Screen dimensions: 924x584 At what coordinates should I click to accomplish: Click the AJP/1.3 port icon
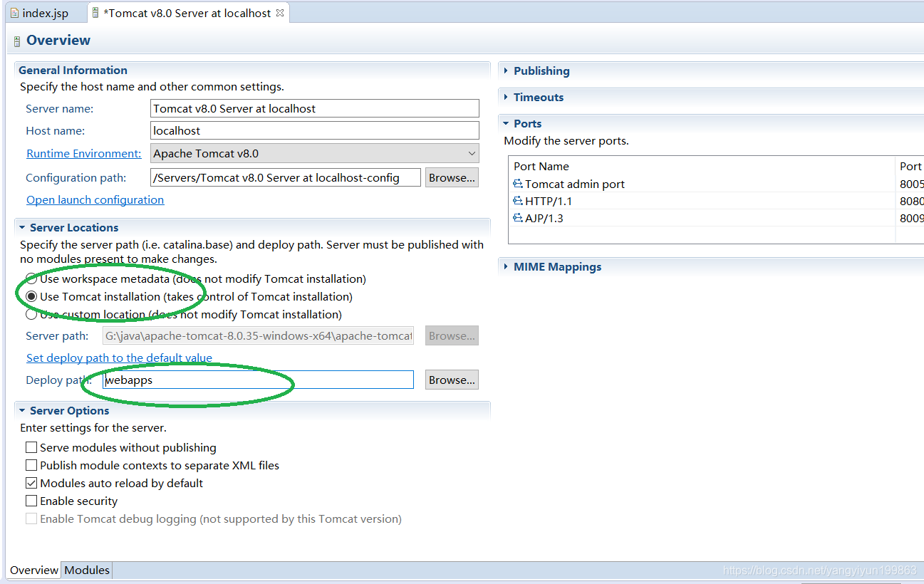[518, 218]
